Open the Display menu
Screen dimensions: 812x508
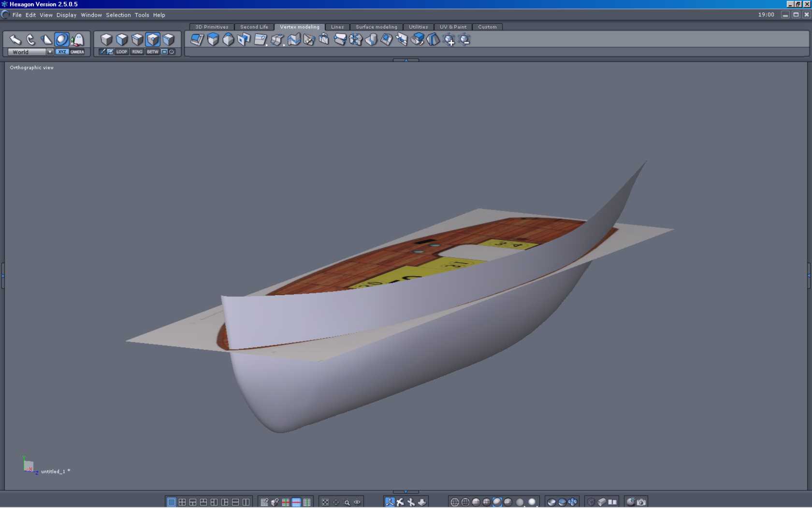[x=66, y=15]
